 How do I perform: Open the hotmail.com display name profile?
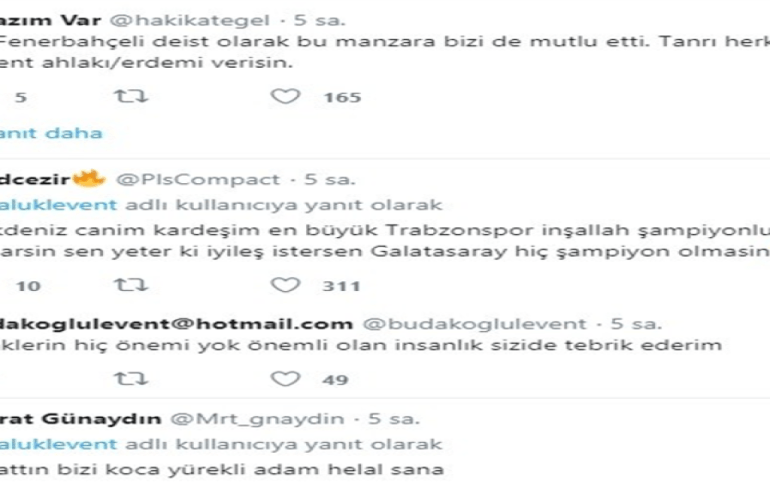coord(176,323)
